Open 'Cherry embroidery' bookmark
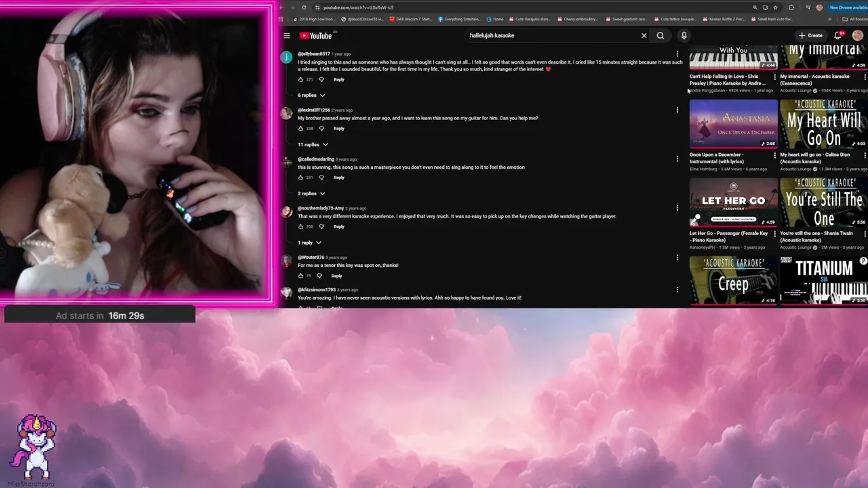Viewport: 868px width, 488px height. click(x=578, y=19)
